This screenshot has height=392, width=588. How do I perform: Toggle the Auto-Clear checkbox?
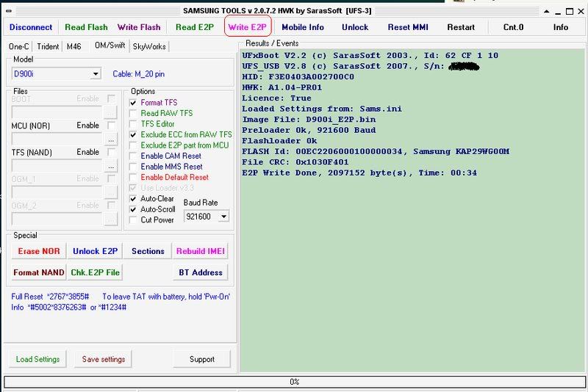(133, 198)
